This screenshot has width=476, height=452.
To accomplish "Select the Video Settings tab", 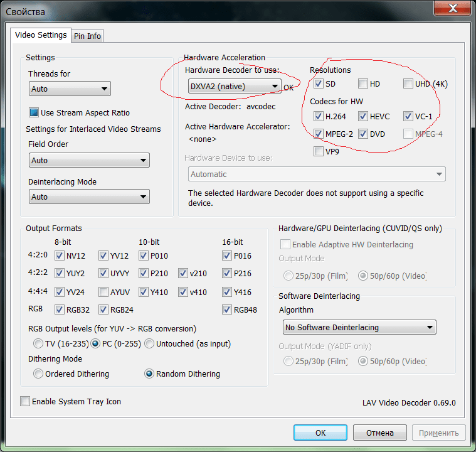I will (x=41, y=35).
